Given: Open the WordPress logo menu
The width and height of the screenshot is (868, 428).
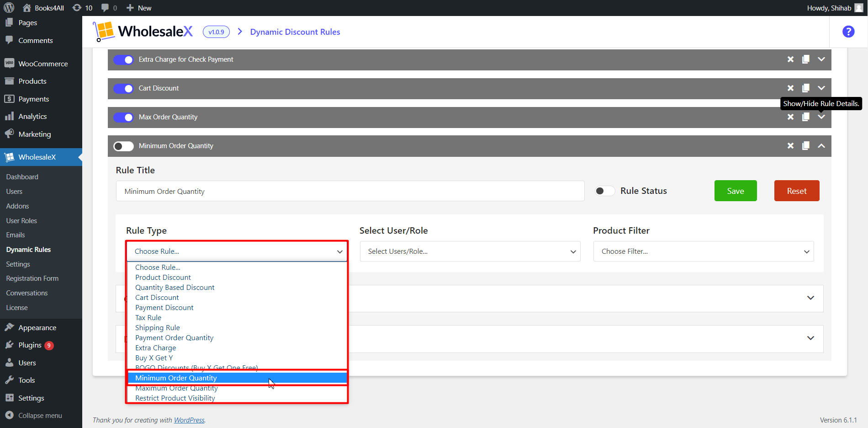Looking at the screenshot, I should tap(9, 8).
